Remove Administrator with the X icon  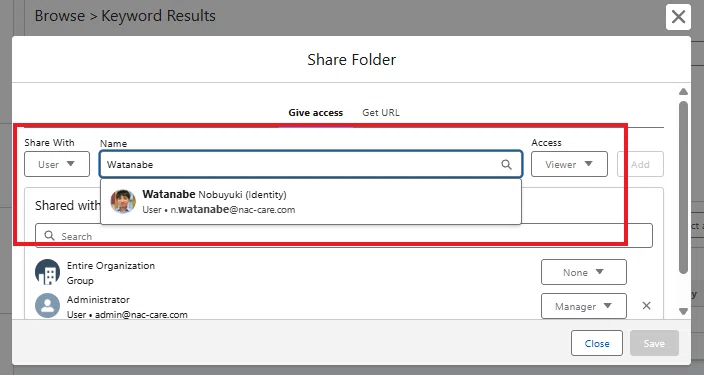[646, 306]
